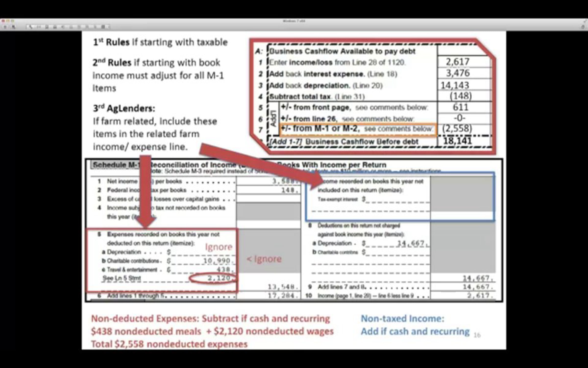588x368 pixels.
Task: Click the 18,141 Business Cashflow Before debt total
Action: tap(457, 141)
